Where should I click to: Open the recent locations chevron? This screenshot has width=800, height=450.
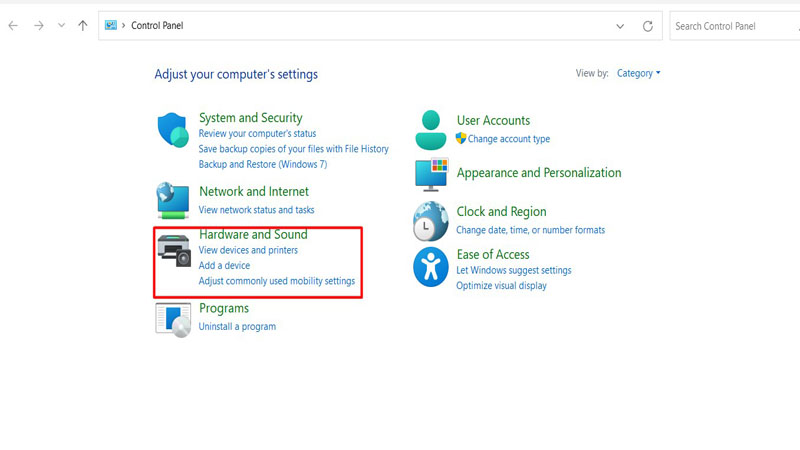click(60, 26)
